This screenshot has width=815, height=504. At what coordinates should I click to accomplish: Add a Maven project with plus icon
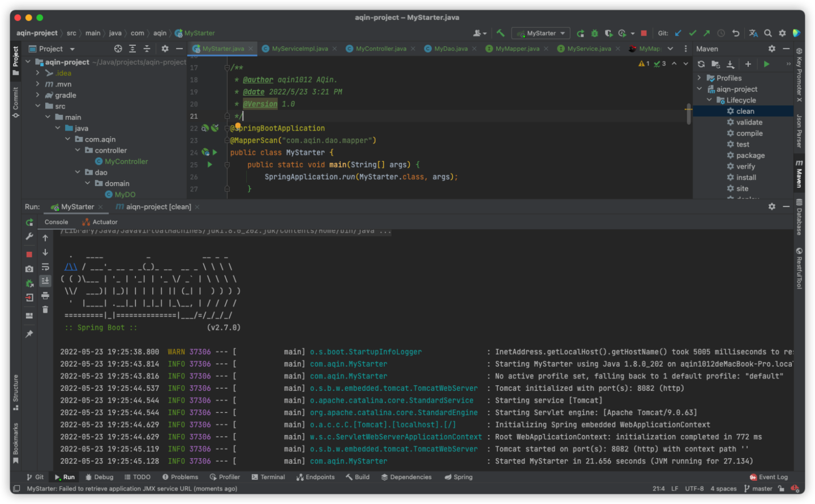pos(748,64)
